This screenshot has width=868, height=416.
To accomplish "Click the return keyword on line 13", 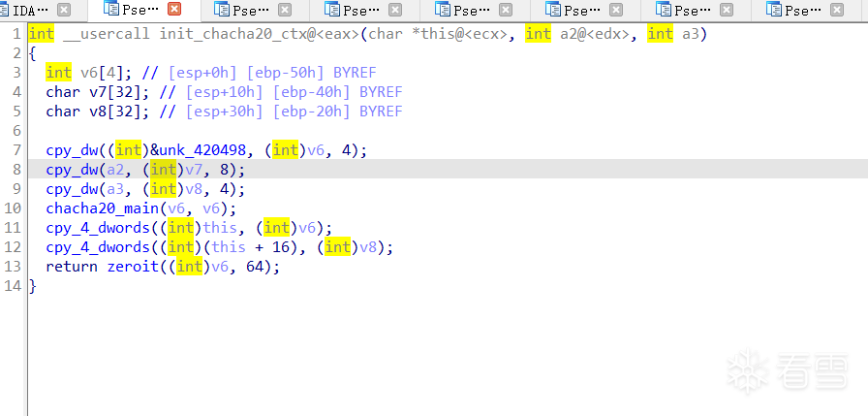I will [72, 267].
